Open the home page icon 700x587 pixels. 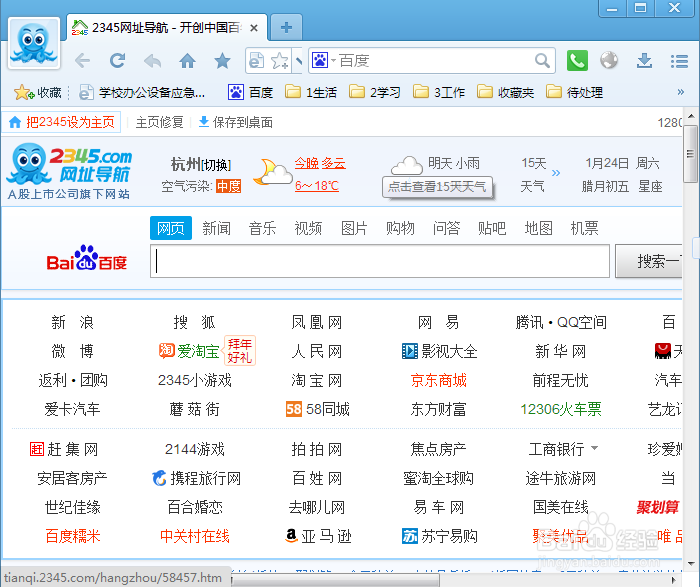[188, 61]
